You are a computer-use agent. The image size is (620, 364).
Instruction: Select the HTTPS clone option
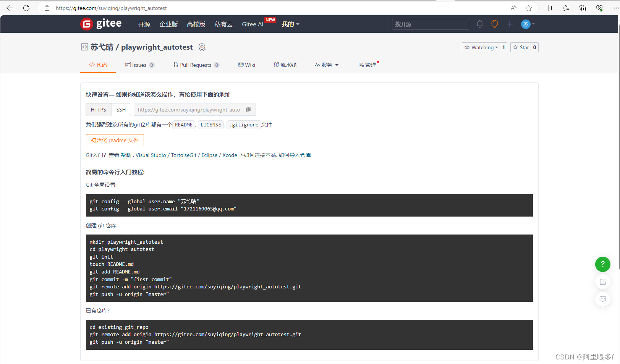[99, 110]
